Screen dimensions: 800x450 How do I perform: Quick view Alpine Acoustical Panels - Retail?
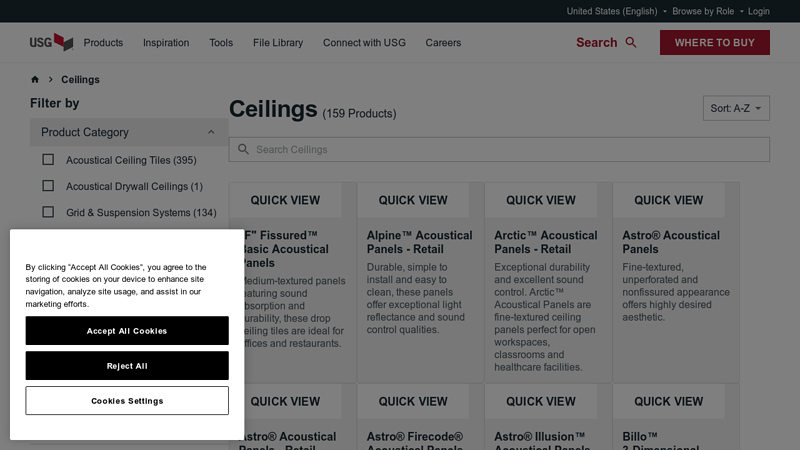413,200
